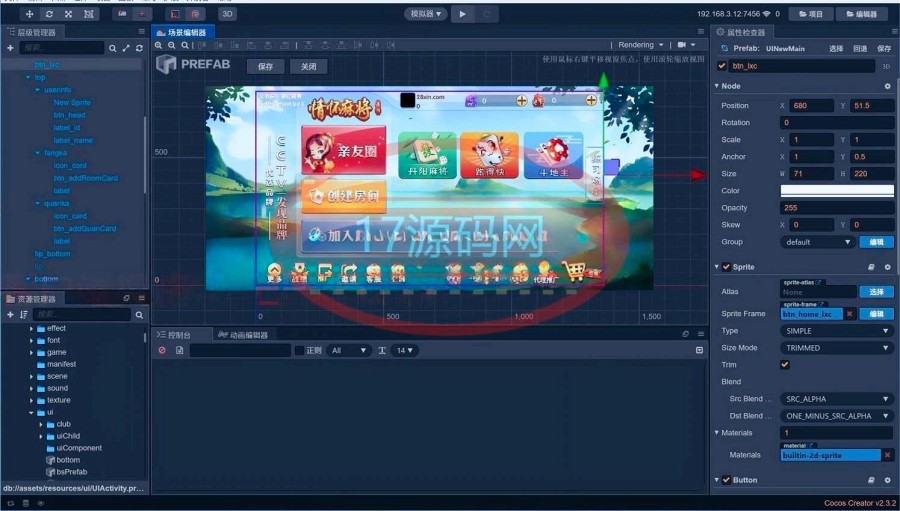Zoom in the scene editor
The image size is (900, 511).
click(x=159, y=45)
